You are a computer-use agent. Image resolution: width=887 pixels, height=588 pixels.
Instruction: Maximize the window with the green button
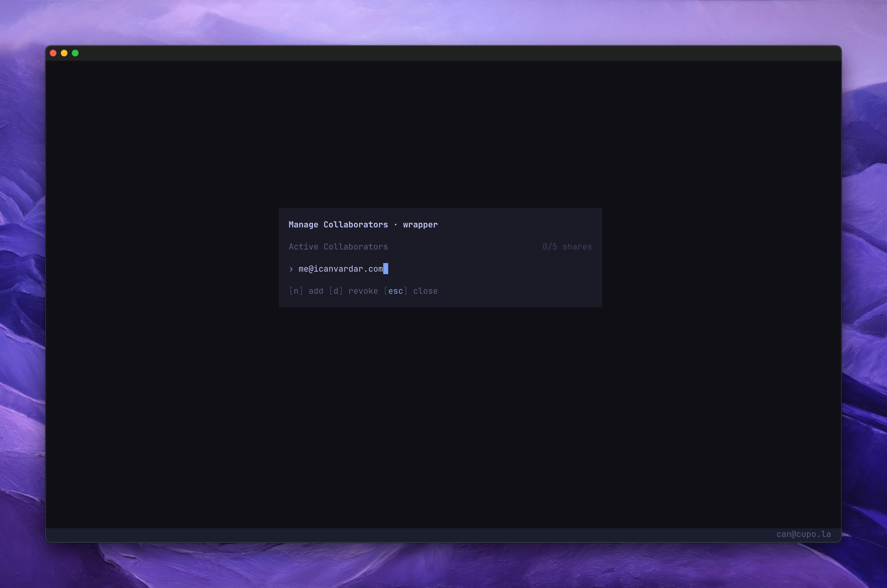pyautogui.click(x=75, y=53)
